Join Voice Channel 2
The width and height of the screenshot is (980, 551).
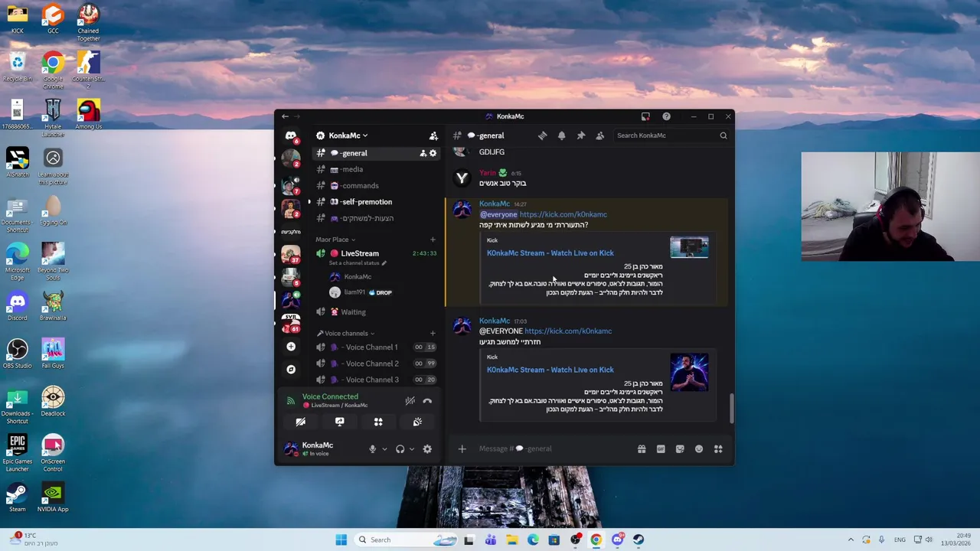pyautogui.click(x=377, y=364)
